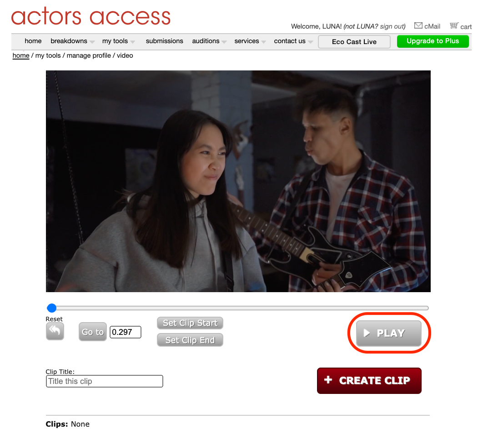Click the Go to button
Viewport: 478px width, 448px height.
click(93, 332)
